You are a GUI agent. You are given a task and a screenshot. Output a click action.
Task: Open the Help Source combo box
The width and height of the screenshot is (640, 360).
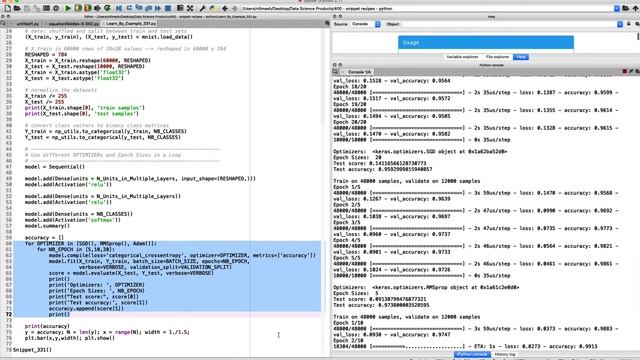(x=366, y=24)
